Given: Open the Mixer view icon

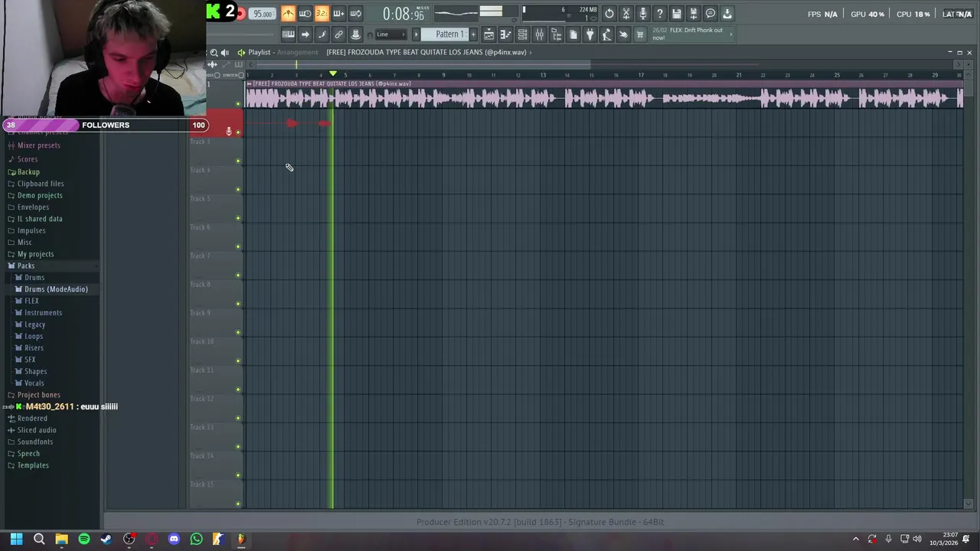Looking at the screenshot, I should (539, 34).
